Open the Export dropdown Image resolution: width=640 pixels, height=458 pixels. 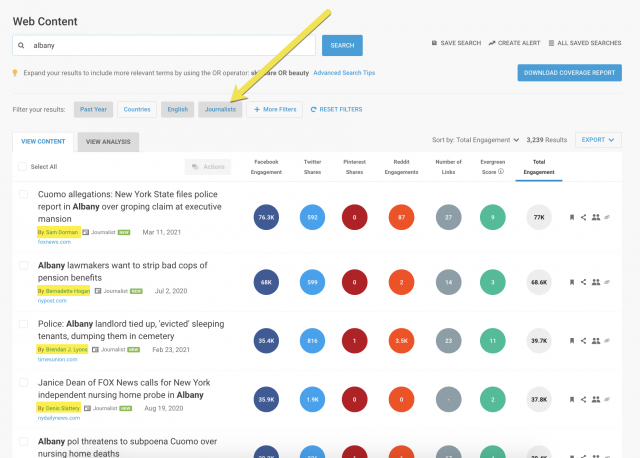click(598, 140)
